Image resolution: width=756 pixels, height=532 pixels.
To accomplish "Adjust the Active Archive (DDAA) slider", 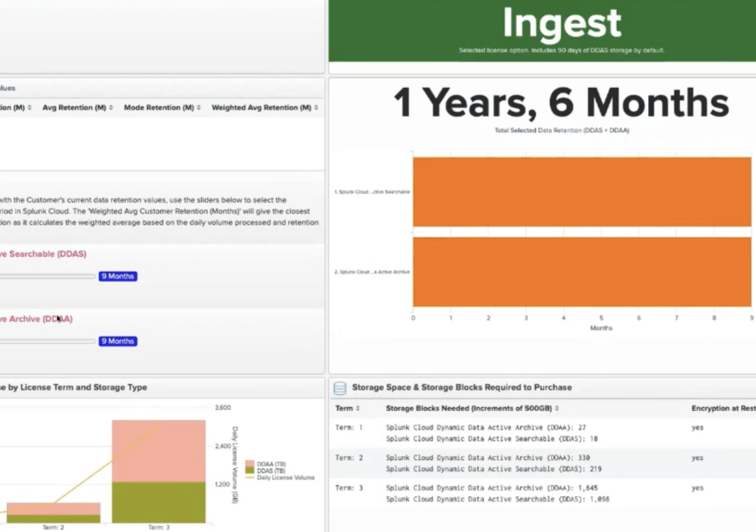I will (x=46, y=342).
